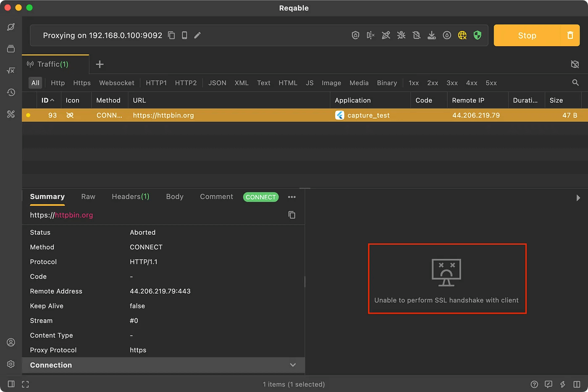The height and width of the screenshot is (392, 588).
Task: Click the breakpoint bars icon in toolbar
Action: (x=370, y=35)
